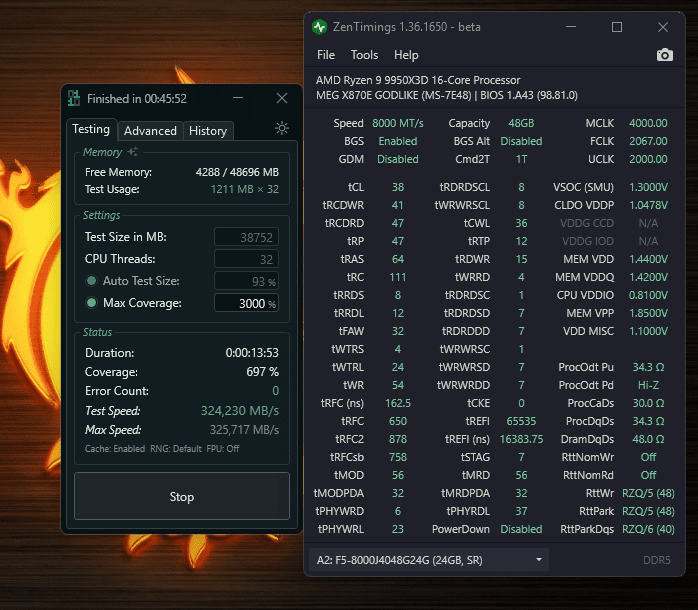Maximize the ZenTimings window

pyautogui.click(x=617, y=27)
